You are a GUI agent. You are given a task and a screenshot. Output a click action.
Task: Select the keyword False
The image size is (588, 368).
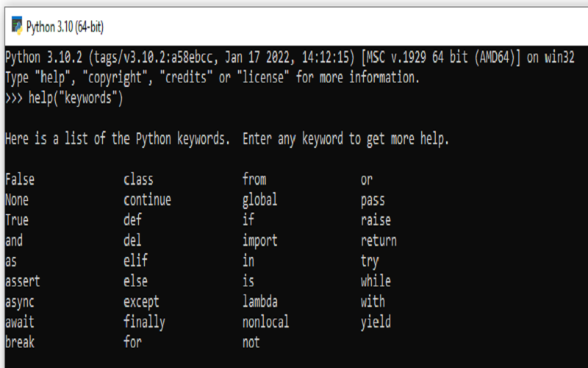(20, 180)
